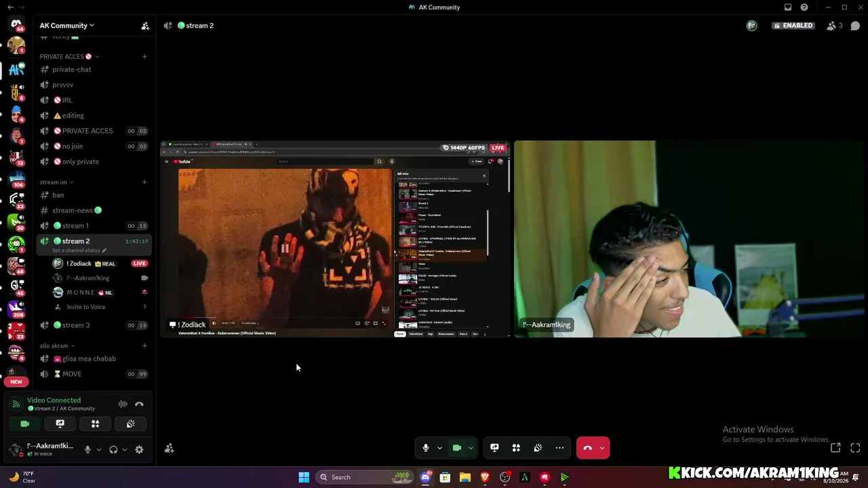This screenshot has height=488, width=868.
Task: Open camera options arrow in call bar
Action: [471, 448]
